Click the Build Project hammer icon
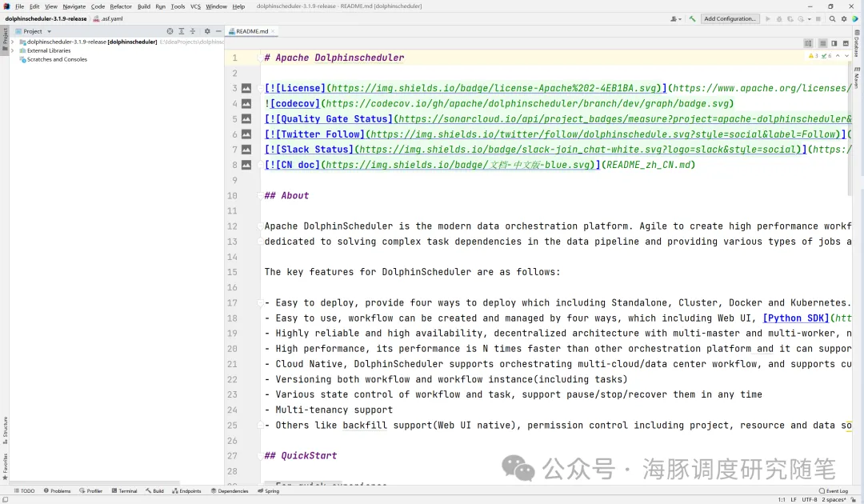The width and height of the screenshot is (864, 504). click(693, 18)
